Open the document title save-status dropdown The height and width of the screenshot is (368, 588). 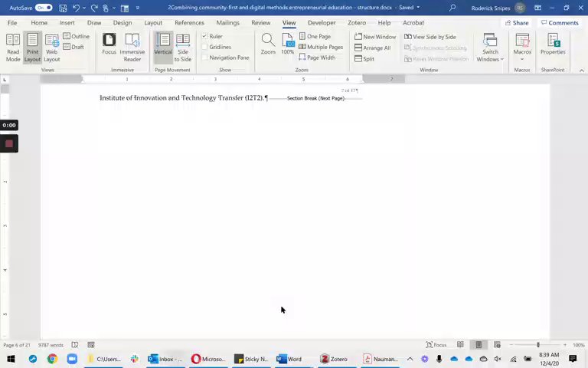coord(418,8)
